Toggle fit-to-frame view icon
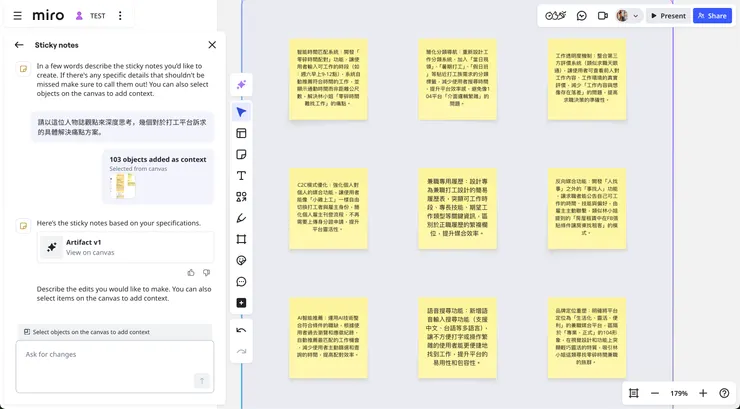Screen dimensions: 740x409 (x=634, y=393)
